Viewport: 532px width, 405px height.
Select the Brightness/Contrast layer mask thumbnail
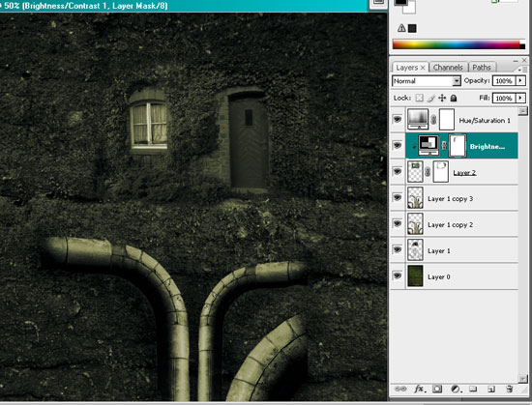pyautogui.click(x=458, y=146)
